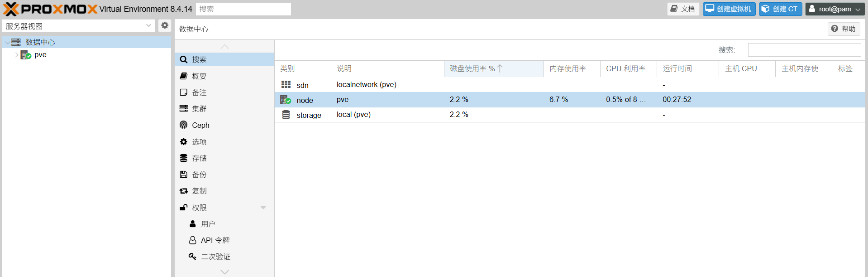The height and width of the screenshot is (277, 868).
Task: Select the 集群 cluster menu item
Action: 199,109
